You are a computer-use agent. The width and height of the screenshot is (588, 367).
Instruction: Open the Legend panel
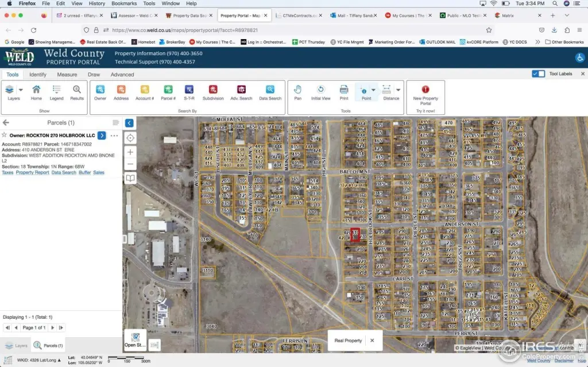(x=56, y=92)
